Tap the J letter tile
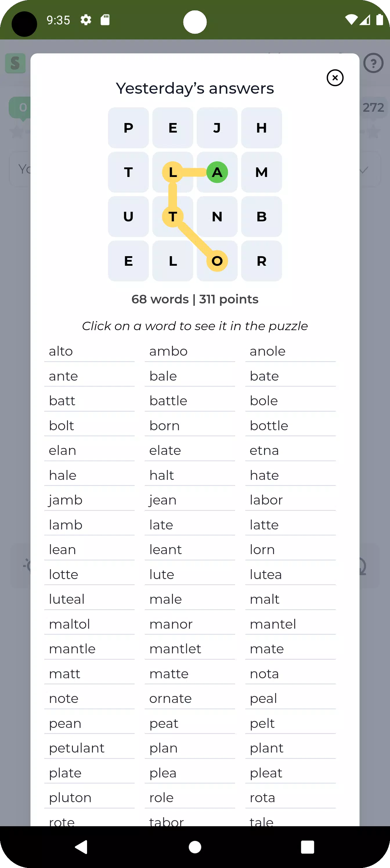The height and width of the screenshot is (868, 390). point(217,128)
